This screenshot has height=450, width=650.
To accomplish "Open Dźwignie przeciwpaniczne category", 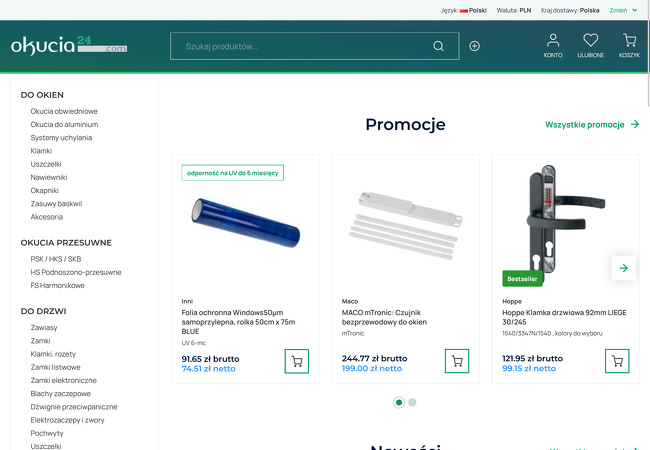I will click(74, 407).
